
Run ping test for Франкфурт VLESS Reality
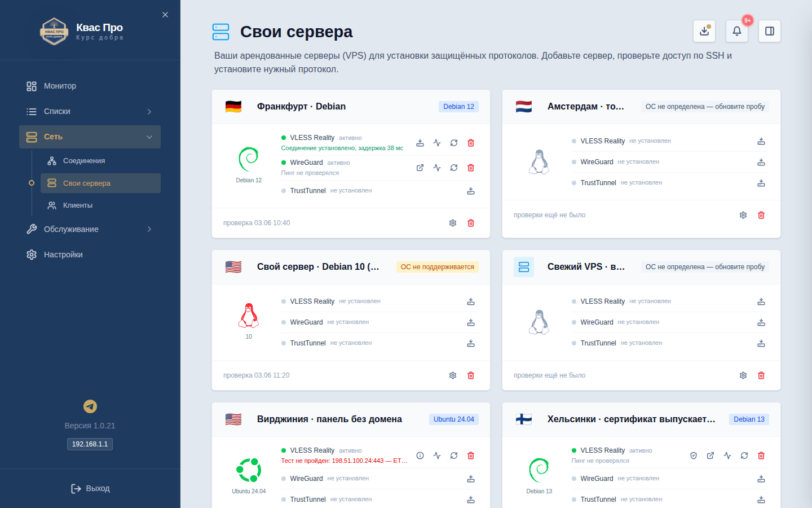(x=437, y=143)
